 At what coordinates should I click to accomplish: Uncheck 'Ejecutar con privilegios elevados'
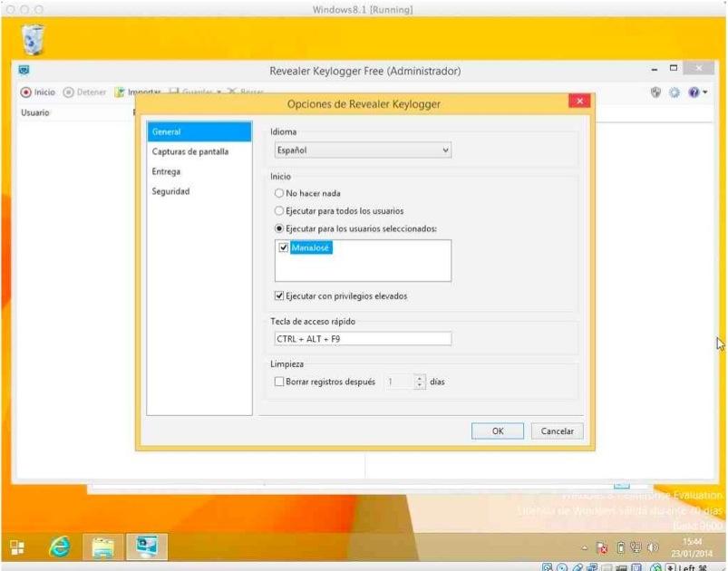(279, 295)
